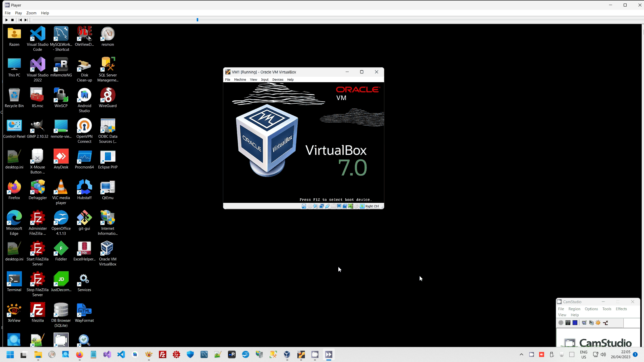This screenshot has width=644, height=362.
Task: Open the CamStudio Effects menu
Action: pos(621,309)
